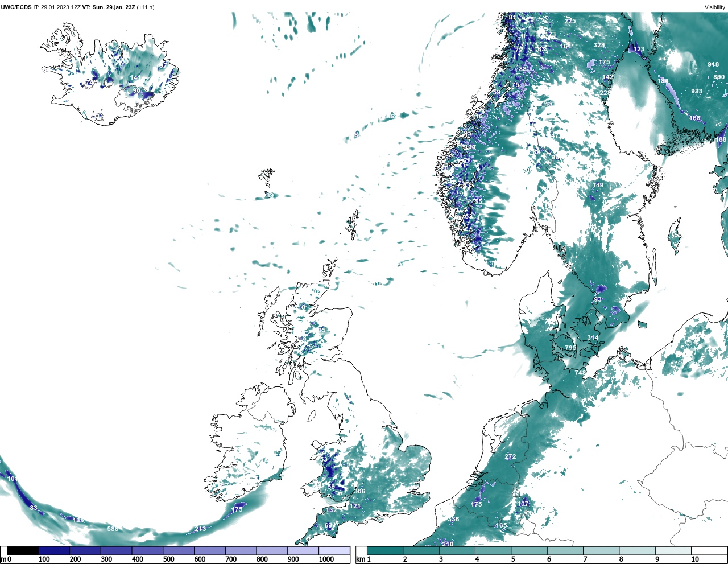This screenshot has height=564, width=728.
Task: Select the 5–6 km legend color segment
Action: (530, 550)
